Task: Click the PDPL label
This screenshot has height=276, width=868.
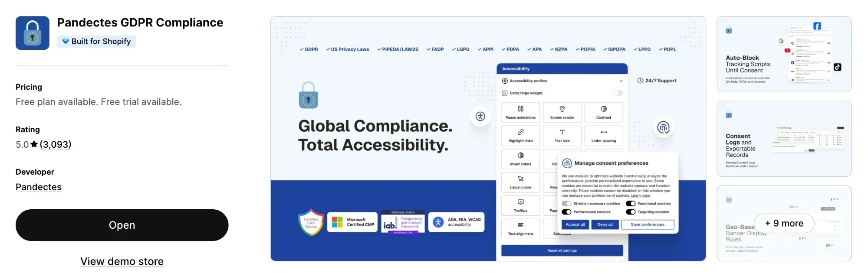Action: click(x=670, y=49)
